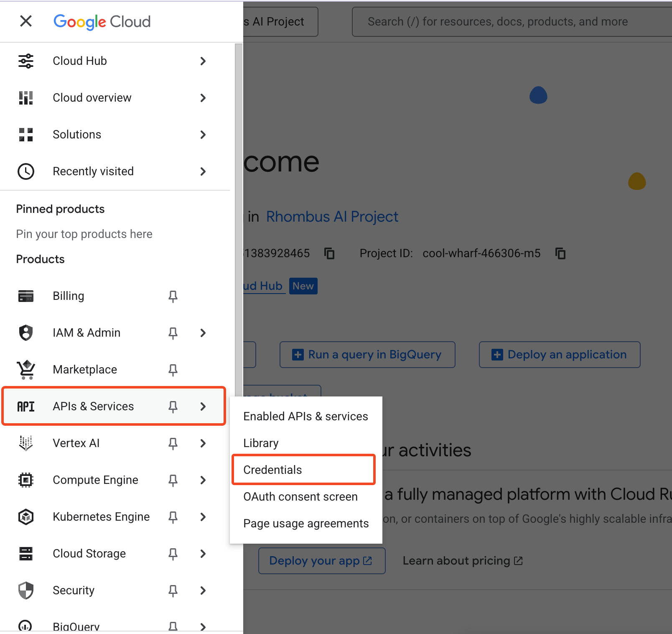Open OAuth consent screen menu item
672x634 pixels.
(300, 497)
